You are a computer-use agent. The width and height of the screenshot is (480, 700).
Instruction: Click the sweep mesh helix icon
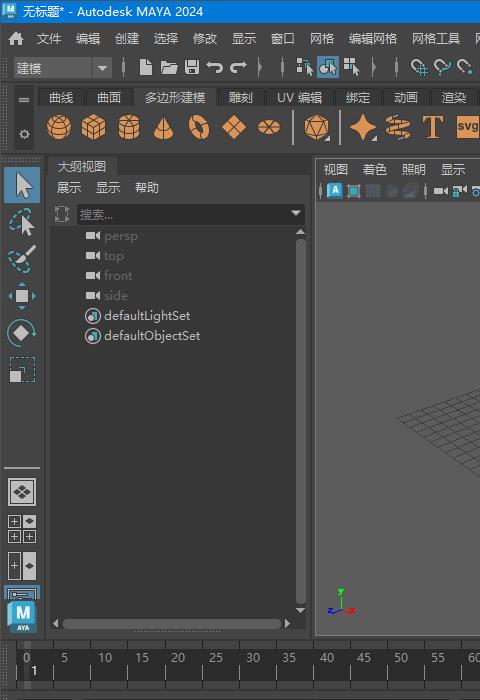398,128
